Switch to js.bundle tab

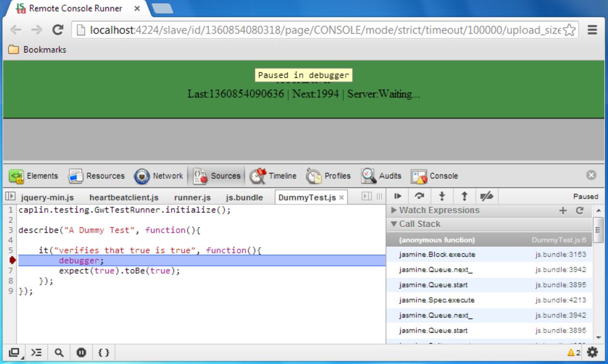click(244, 197)
